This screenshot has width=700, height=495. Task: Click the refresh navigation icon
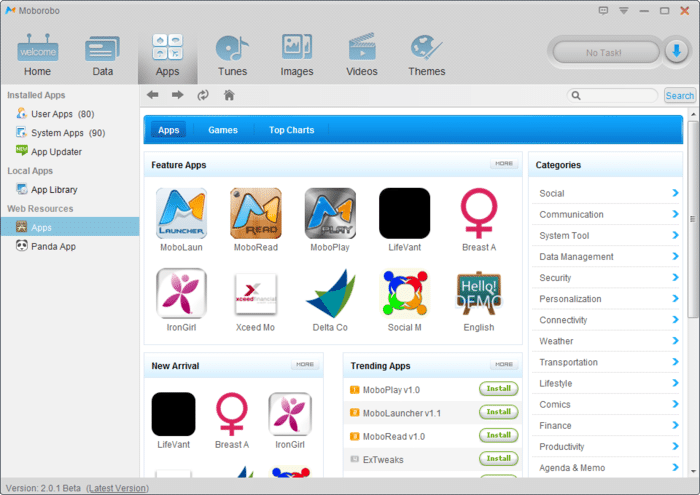pos(203,95)
